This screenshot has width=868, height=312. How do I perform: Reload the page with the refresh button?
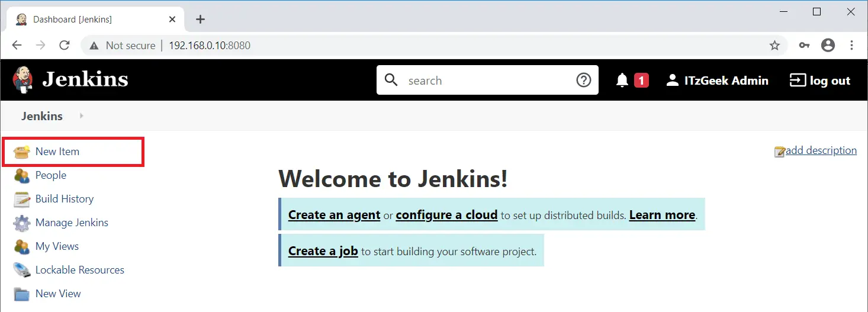point(65,46)
